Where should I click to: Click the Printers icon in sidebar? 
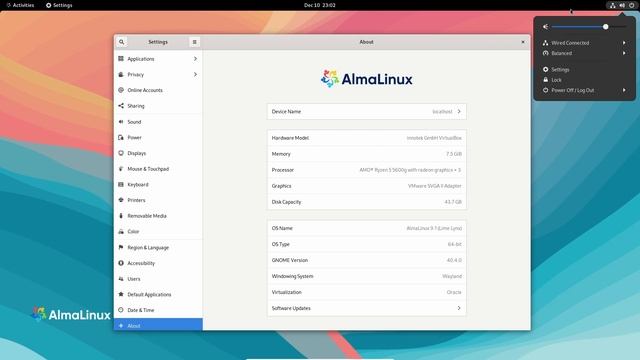pos(121,200)
